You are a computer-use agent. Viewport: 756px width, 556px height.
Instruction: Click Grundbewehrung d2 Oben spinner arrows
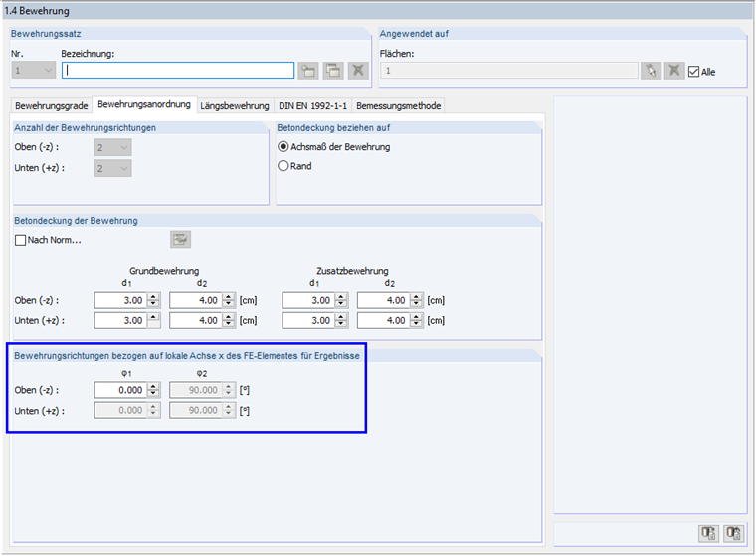[x=229, y=300]
